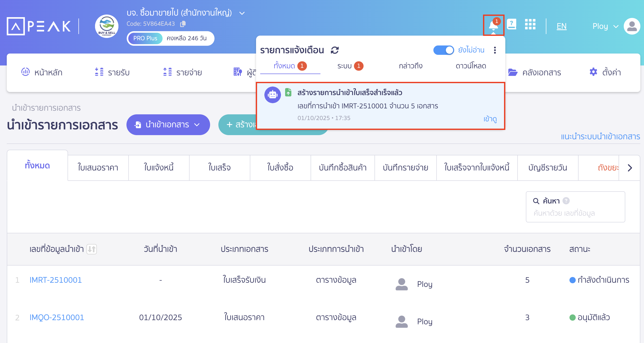
Task: Toggle the ยังไม่อ่าน unread switch
Action: pos(444,50)
